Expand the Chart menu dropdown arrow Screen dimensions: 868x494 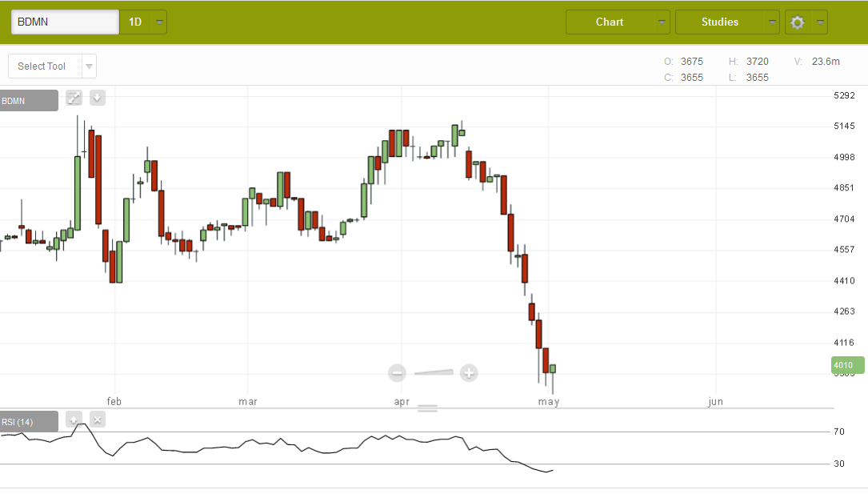pyautogui.click(x=662, y=22)
